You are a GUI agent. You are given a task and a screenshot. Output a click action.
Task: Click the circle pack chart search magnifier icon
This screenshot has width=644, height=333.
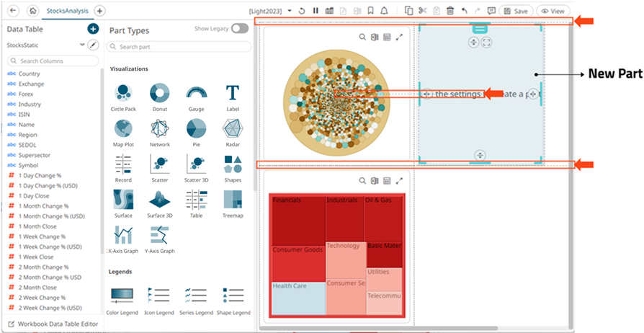(362, 37)
